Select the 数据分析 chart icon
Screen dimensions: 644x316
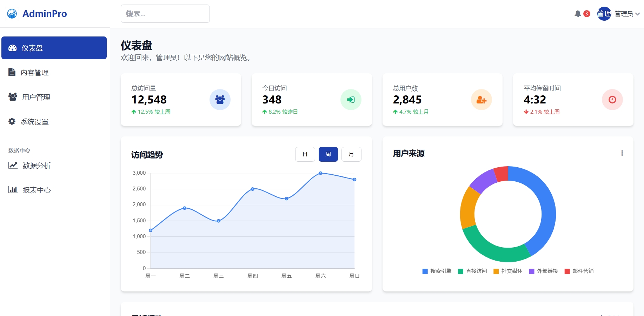click(12, 166)
